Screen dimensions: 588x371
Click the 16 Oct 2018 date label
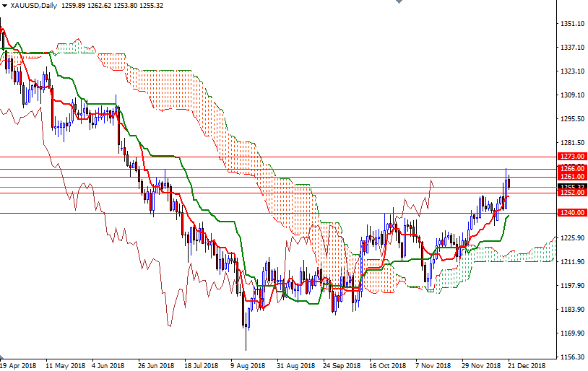point(387,365)
